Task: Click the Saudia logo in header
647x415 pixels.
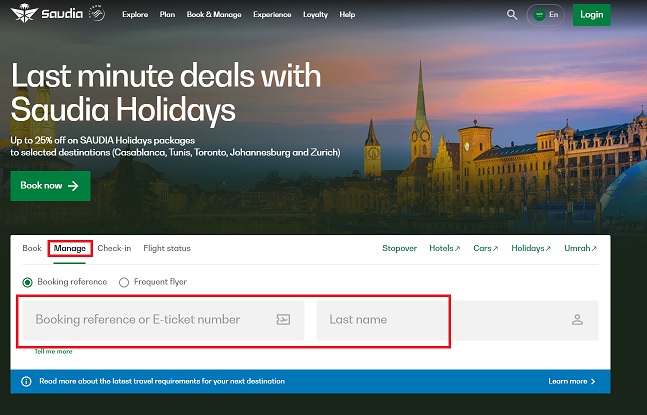Action: click(x=47, y=13)
